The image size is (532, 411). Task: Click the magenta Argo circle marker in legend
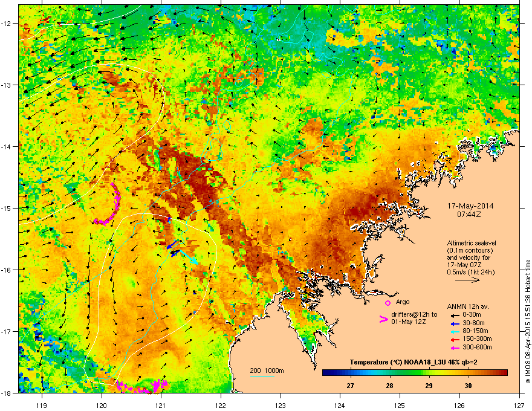388,303
